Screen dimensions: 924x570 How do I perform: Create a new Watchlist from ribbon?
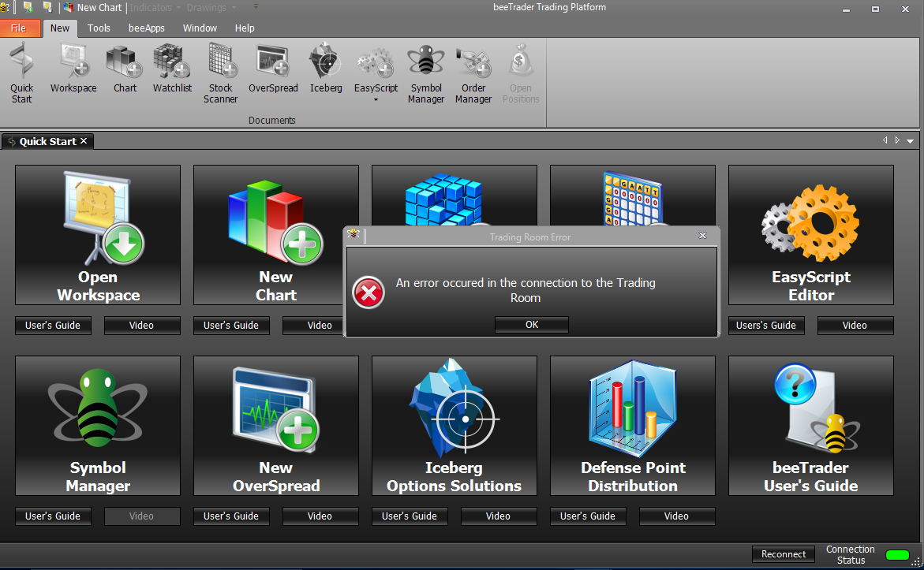click(x=172, y=69)
